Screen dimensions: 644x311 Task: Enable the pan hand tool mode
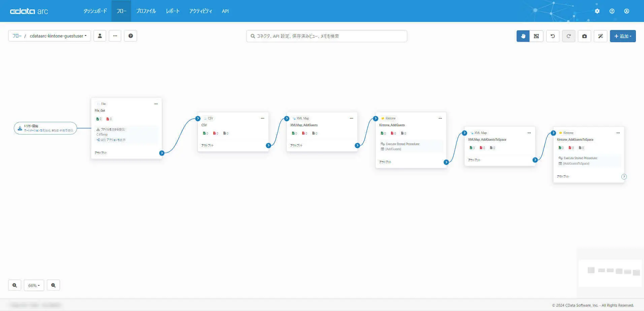523,36
